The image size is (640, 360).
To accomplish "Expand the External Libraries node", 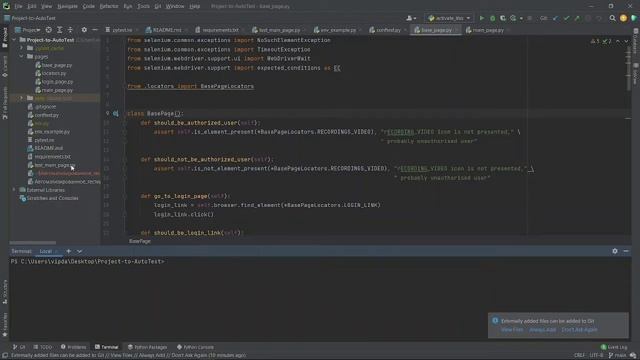I will pyautogui.click(x=15, y=190).
